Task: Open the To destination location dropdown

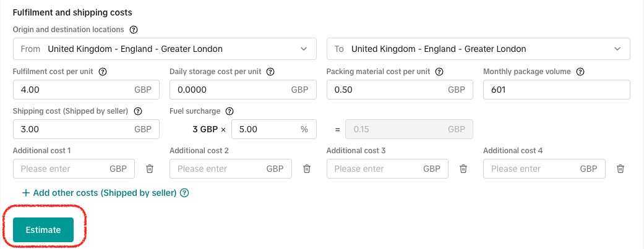Action: pos(478,49)
